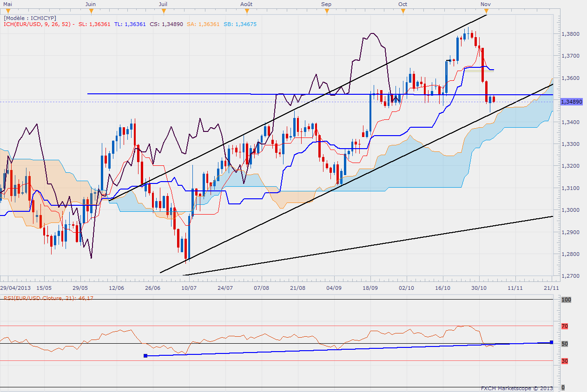This screenshot has width=587, height=392.
Task: Click the 29/05 date label
Action: click(x=80, y=288)
